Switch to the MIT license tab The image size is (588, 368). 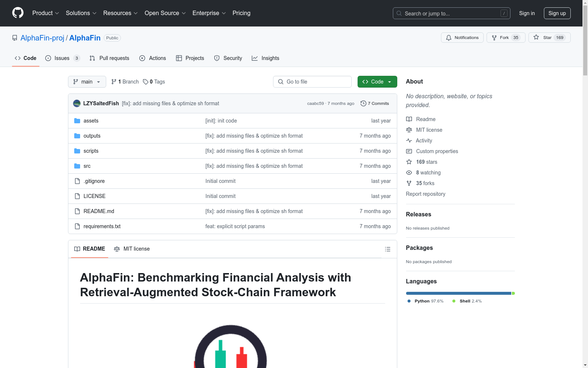pyautogui.click(x=132, y=249)
